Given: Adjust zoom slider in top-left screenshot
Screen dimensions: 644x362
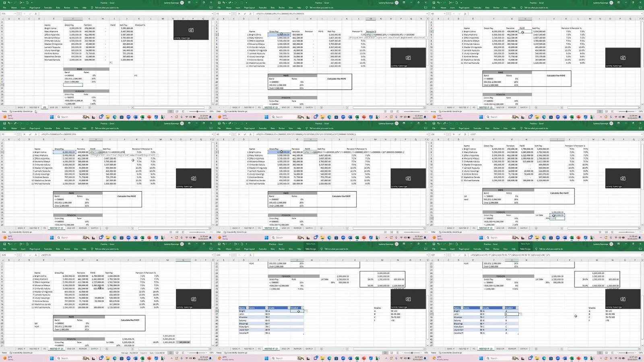Looking at the screenshot, I should 197,112.
